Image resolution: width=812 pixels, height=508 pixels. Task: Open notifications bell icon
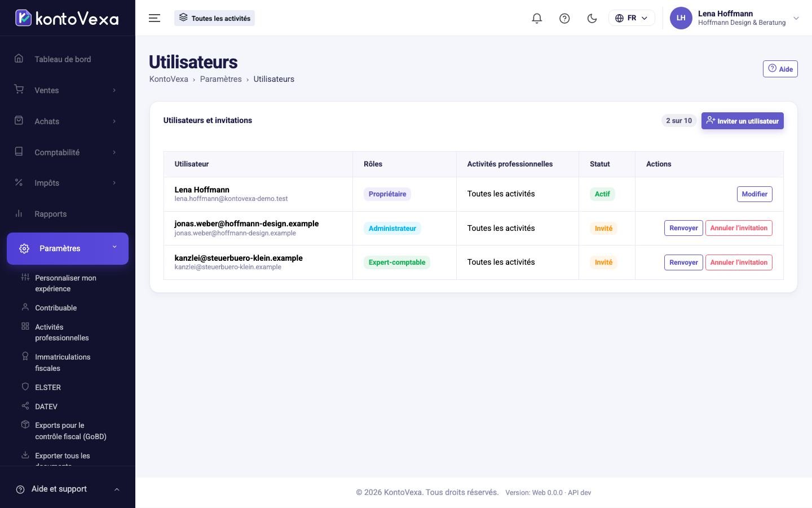point(537,18)
